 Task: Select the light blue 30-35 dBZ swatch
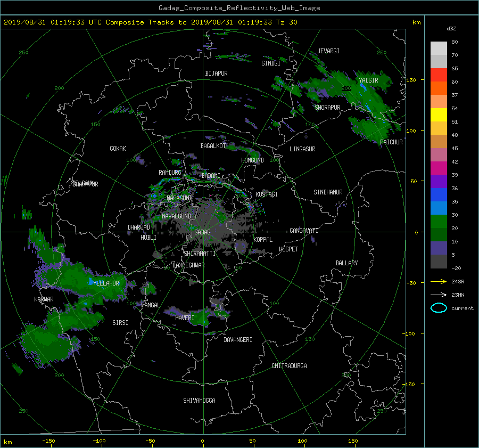tap(439, 208)
